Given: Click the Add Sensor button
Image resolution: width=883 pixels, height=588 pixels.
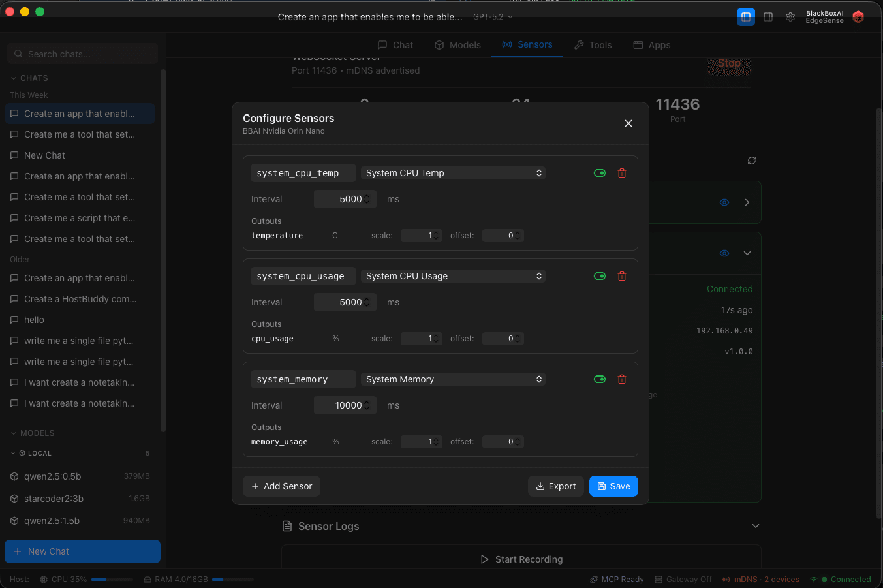Looking at the screenshot, I should (281, 486).
